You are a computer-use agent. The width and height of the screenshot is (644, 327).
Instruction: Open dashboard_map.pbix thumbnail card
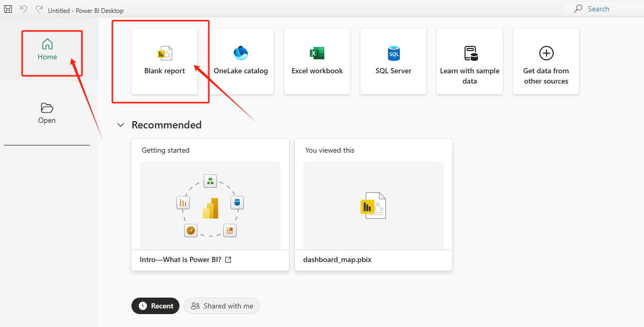373,205
